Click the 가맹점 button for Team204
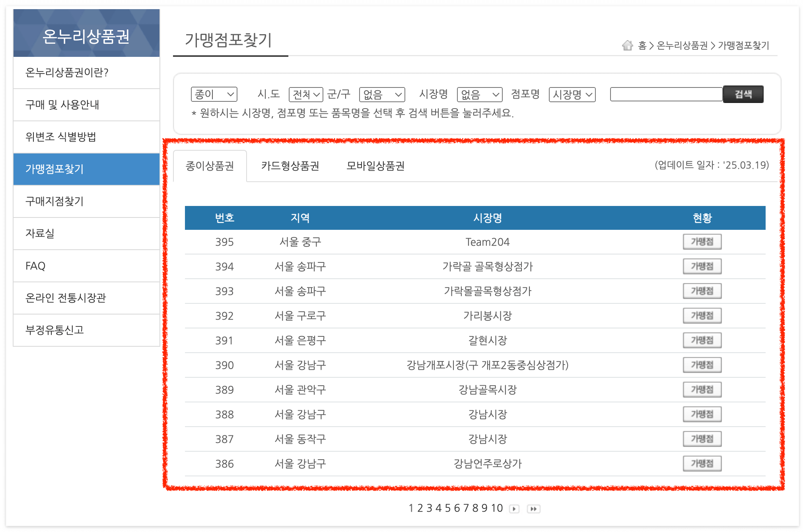Screen dimensions: 805x532 coord(702,242)
